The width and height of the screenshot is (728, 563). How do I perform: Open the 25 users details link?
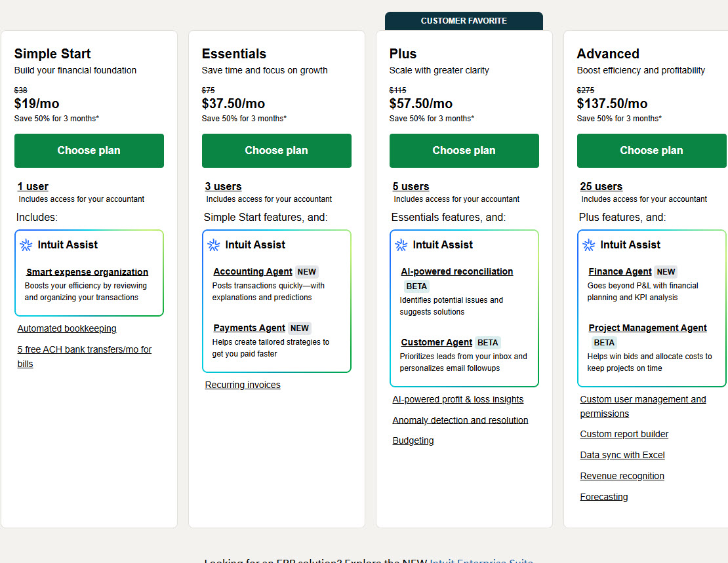[601, 187]
